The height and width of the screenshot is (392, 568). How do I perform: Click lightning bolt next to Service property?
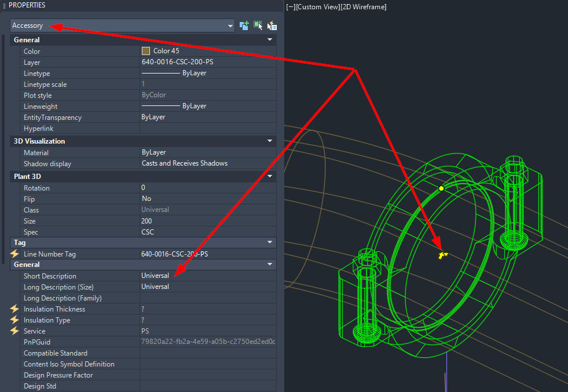[x=14, y=331]
